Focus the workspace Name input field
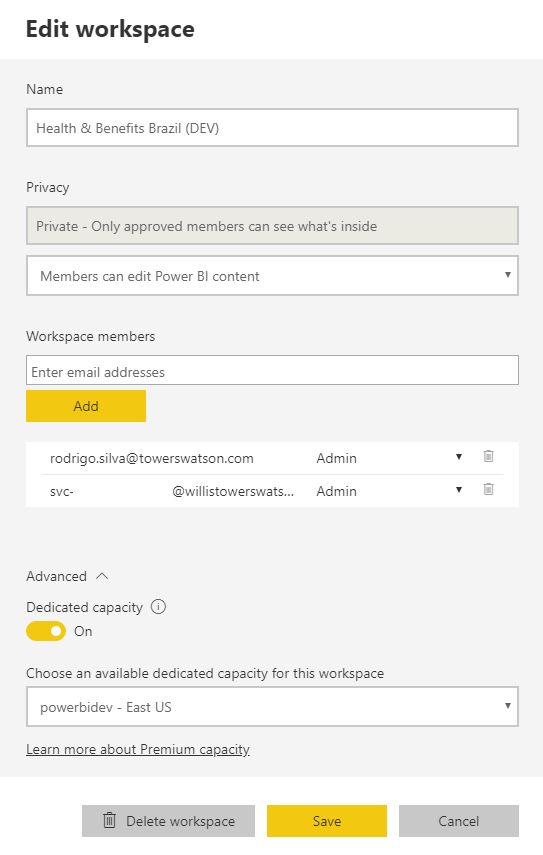This screenshot has width=543, height=855. (x=272, y=128)
